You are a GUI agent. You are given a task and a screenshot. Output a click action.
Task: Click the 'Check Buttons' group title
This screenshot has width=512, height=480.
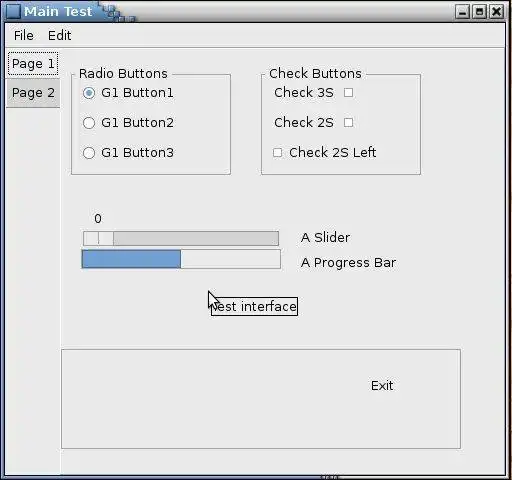click(x=315, y=73)
